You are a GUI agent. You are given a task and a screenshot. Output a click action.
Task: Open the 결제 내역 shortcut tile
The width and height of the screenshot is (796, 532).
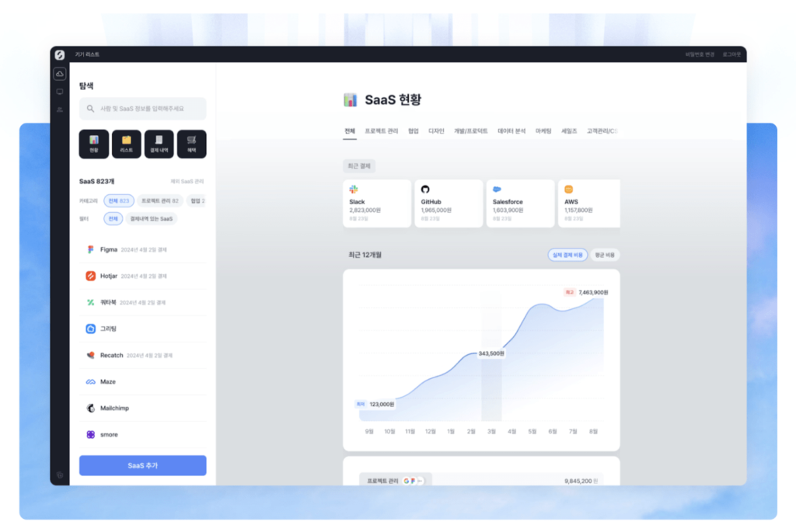(159, 144)
